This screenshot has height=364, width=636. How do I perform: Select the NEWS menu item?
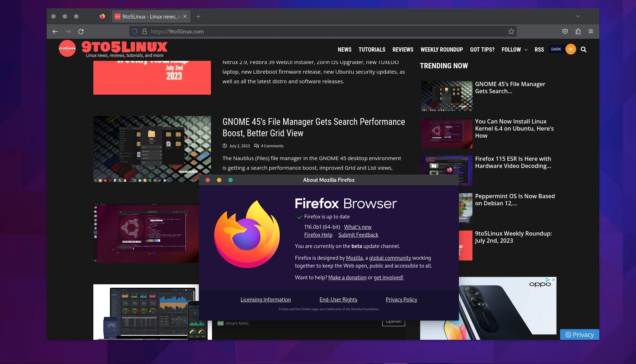344,49
